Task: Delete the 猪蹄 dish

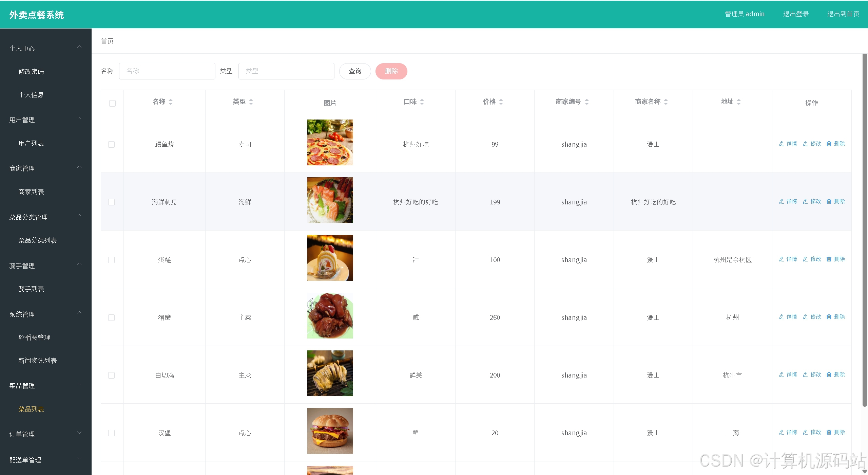Action: [x=835, y=317]
